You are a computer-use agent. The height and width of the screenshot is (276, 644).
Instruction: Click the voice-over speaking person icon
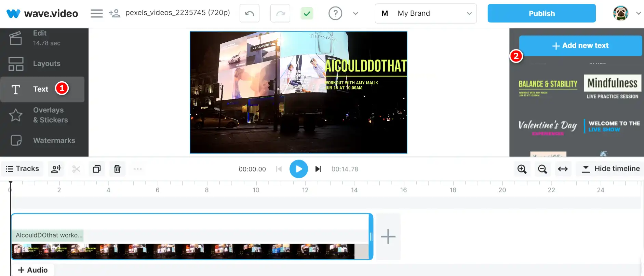click(56, 169)
